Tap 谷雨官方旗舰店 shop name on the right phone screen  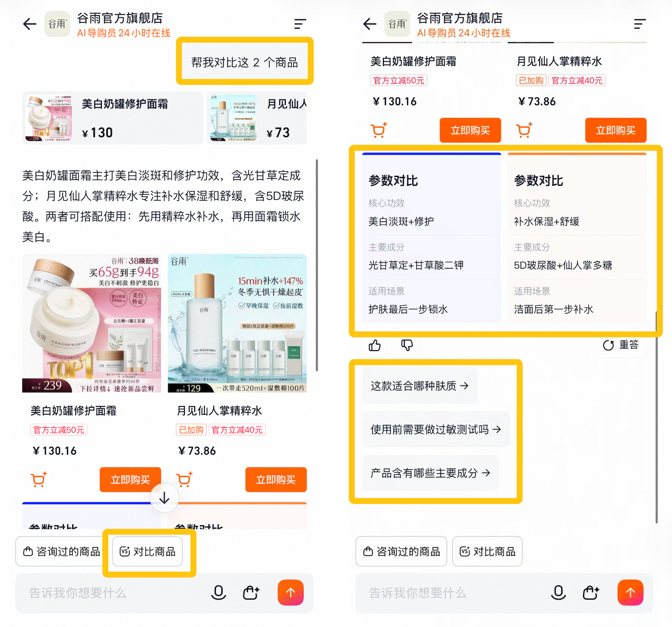tap(460, 18)
